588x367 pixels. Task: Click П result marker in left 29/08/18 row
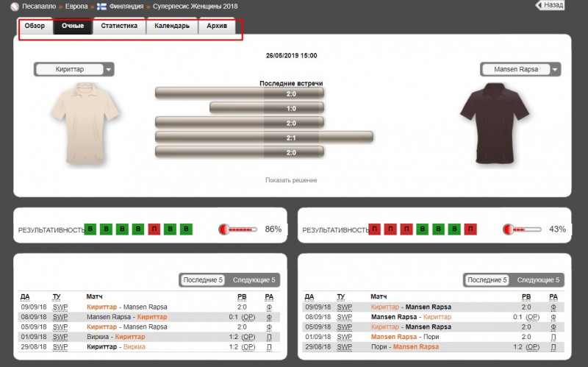(x=269, y=347)
